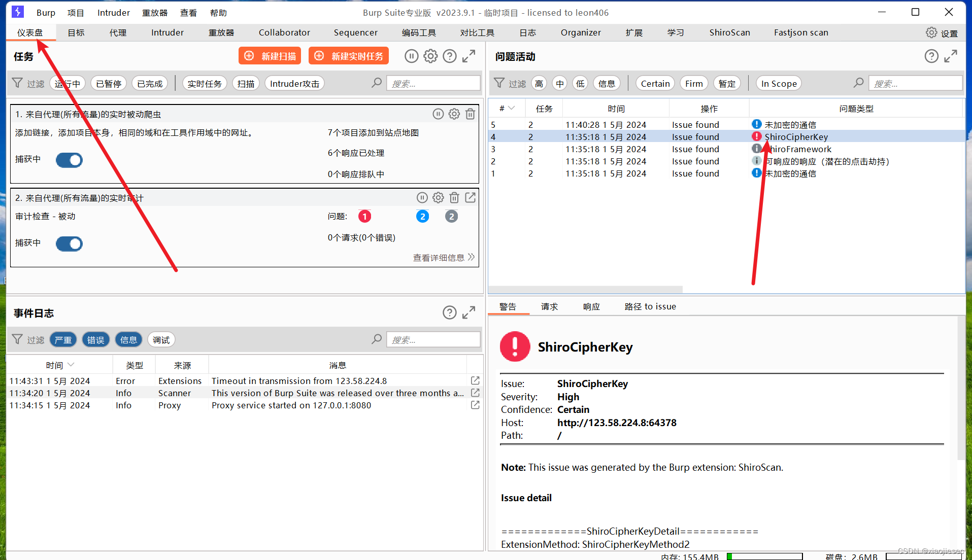Click the Issue activity search field
The width and height of the screenshot is (972, 560).
click(x=915, y=83)
